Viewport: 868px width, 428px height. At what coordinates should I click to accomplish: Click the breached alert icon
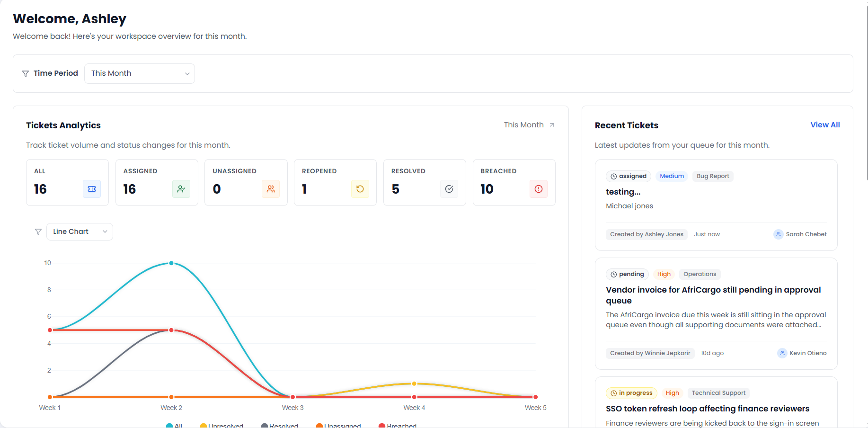[538, 189]
